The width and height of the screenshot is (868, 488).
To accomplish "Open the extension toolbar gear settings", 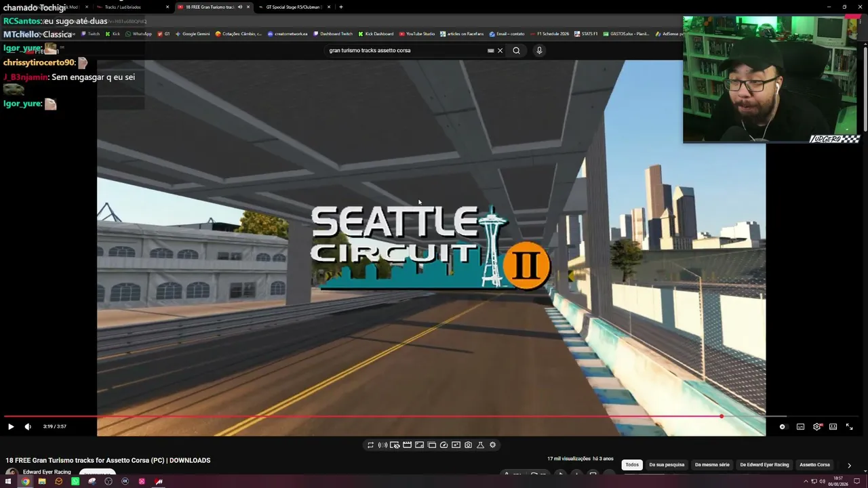I will point(493,445).
